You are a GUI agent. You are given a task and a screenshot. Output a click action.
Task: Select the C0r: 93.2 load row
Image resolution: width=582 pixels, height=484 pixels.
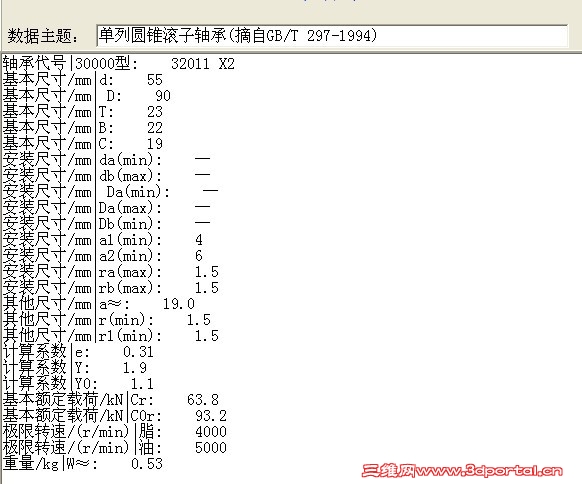tap(115, 415)
